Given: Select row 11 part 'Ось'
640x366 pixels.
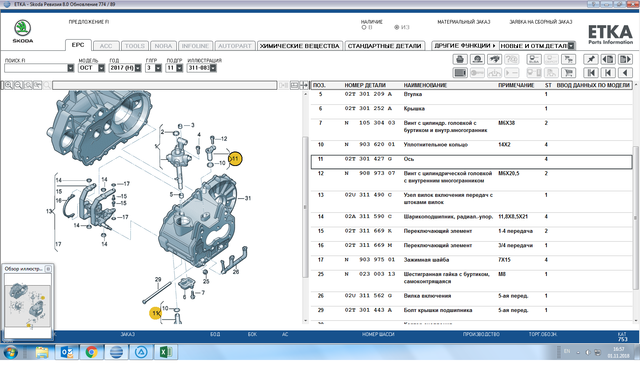Looking at the screenshot, I should tap(471, 162).
